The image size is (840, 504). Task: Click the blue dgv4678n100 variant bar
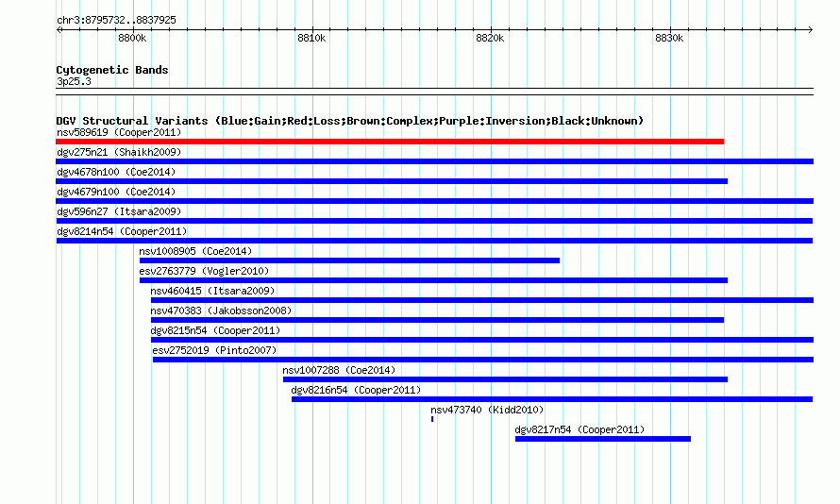pos(392,181)
